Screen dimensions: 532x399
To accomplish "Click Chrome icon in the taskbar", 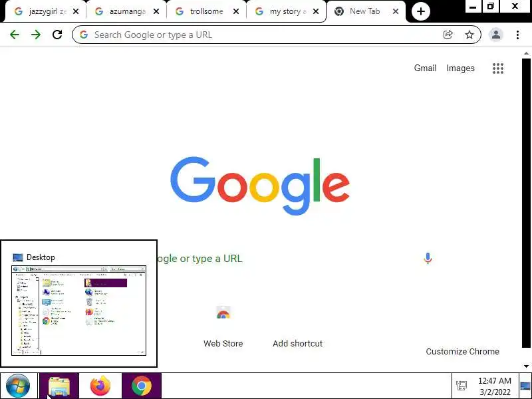I will click(142, 386).
